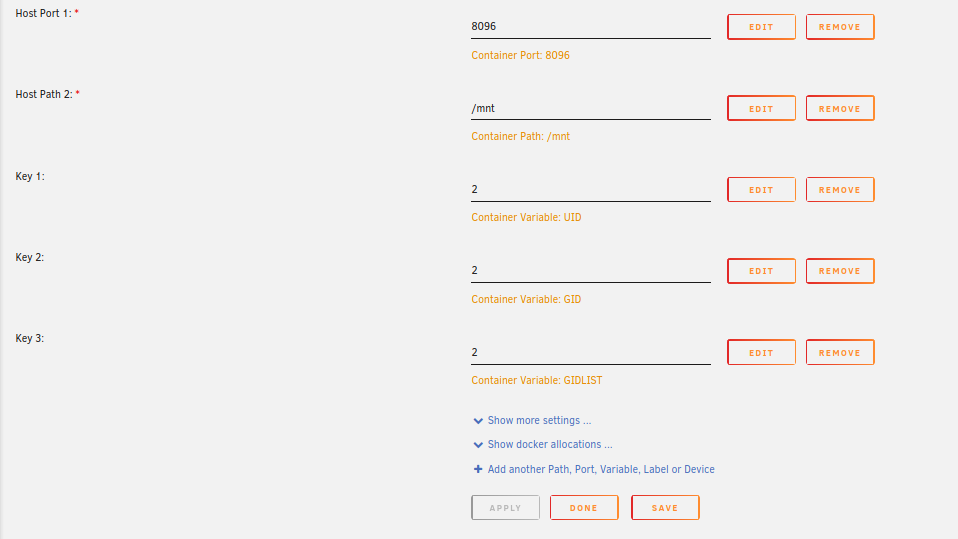
Task: Edit the Host Port 1 entry
Action: tap(761, 27)
